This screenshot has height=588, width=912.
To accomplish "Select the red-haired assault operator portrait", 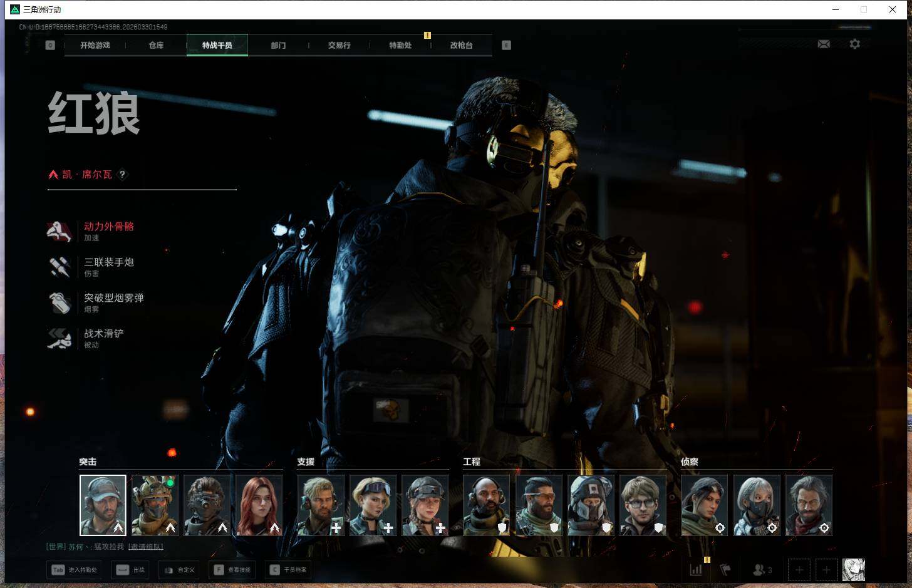I will click(x=259, y=505).
